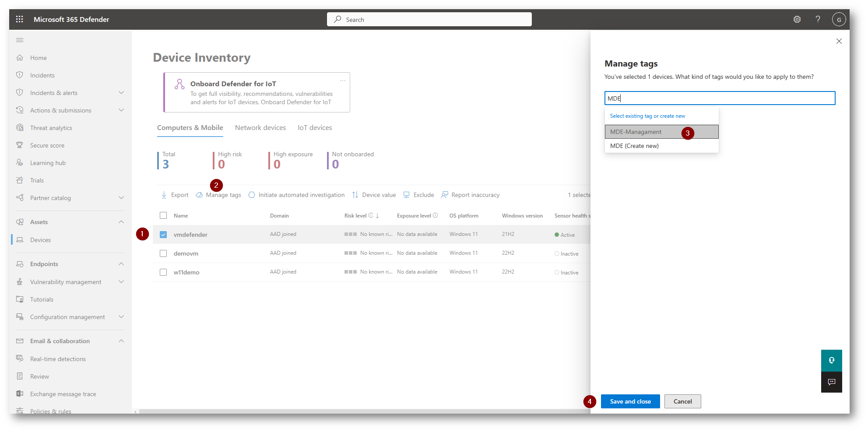Screen dimensions: 868x432
Task: Click the Tutorials icon
Action: click(20, 299)
